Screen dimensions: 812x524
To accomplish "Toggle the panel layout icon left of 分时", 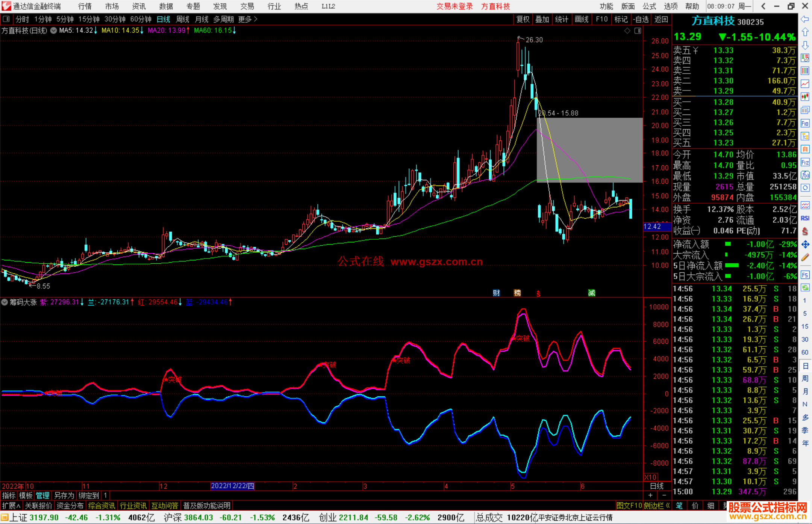I will pos(6,19).
